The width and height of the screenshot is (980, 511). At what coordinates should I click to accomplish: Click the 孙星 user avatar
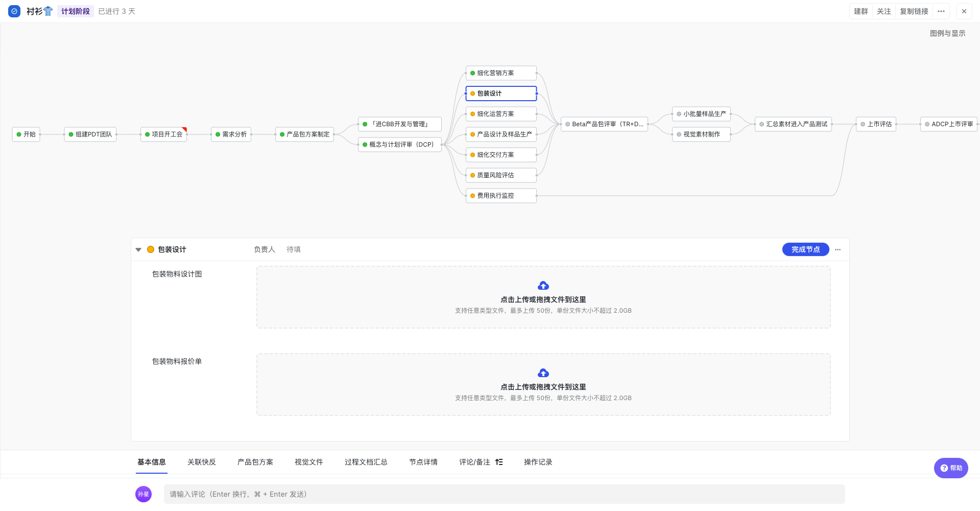click(x=144, y=494)
